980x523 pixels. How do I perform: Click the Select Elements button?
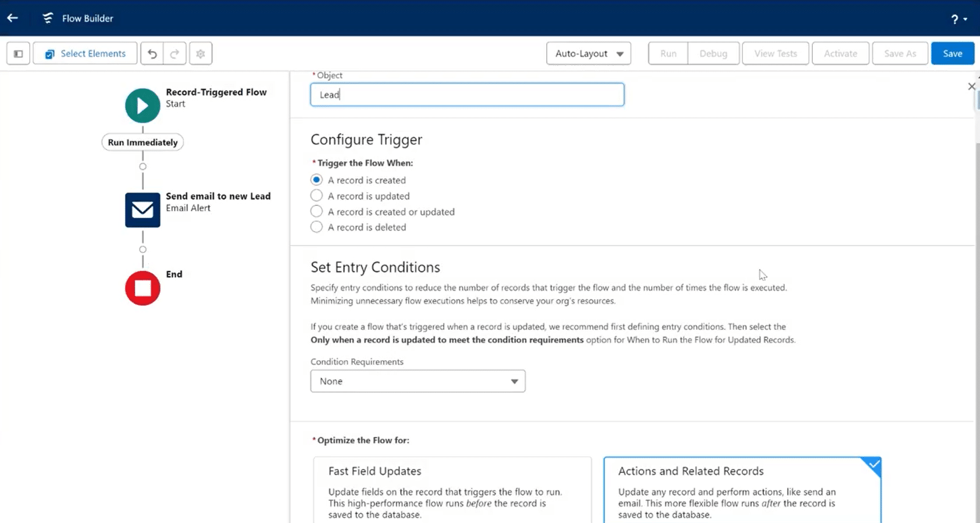coord(86,54)
